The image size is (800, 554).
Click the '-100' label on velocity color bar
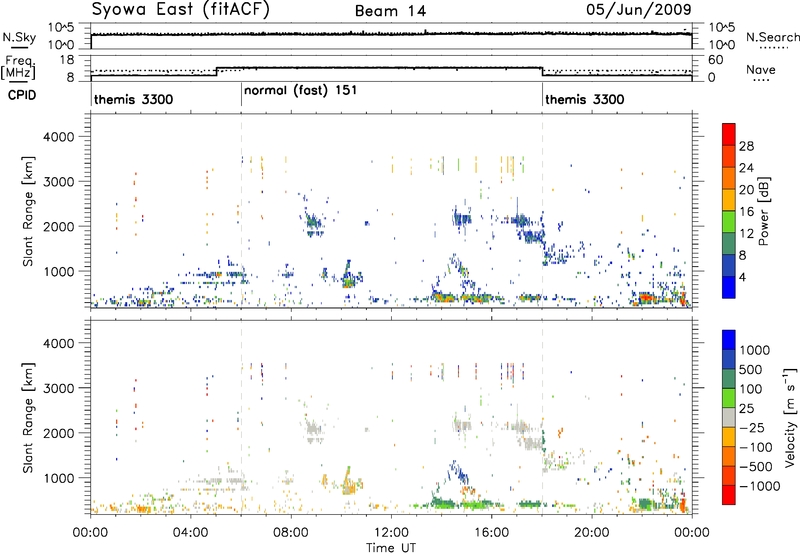[x=756, y=447]
